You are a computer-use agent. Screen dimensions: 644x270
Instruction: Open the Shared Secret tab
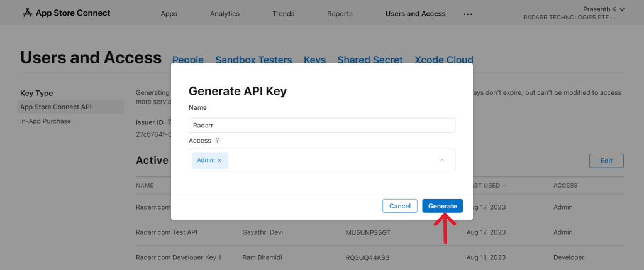[370, 60]
